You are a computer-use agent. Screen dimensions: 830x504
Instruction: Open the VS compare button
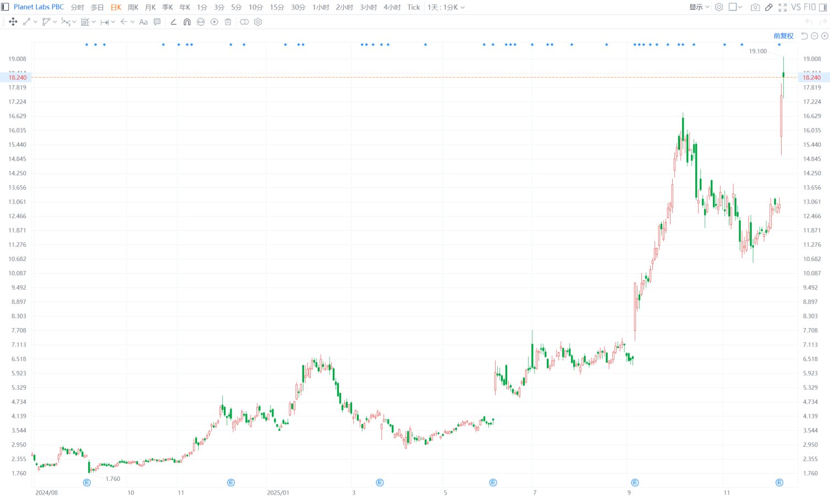[796, 7]
